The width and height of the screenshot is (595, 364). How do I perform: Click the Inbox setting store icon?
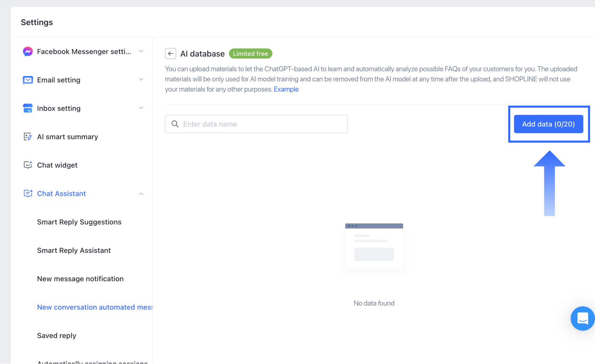point(28,108)
